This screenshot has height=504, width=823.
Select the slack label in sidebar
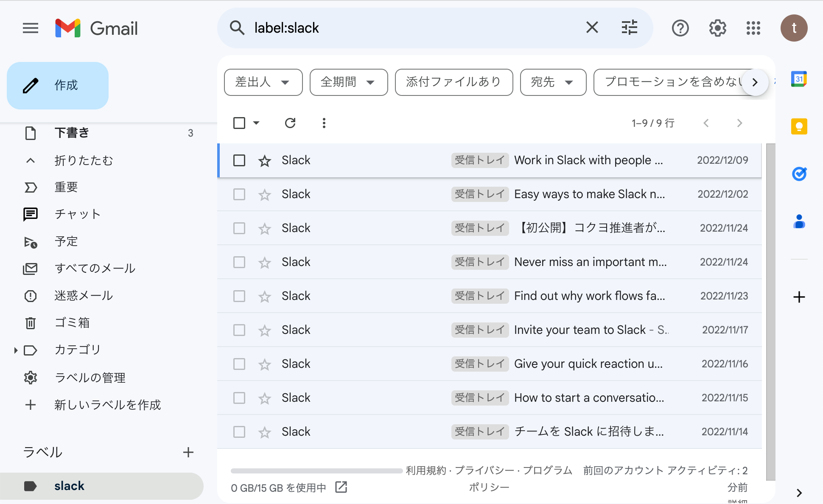click(102, 486)
